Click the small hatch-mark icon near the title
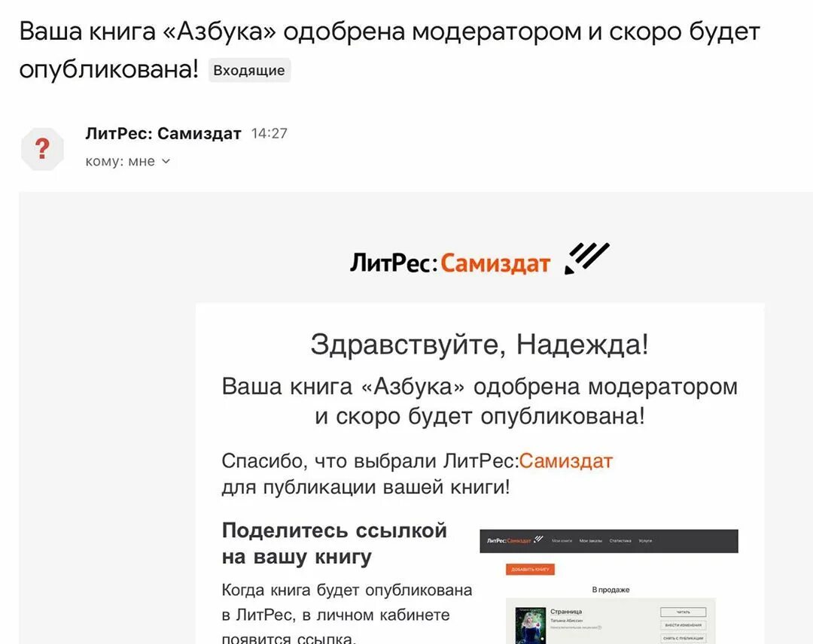 pyautogui.click(x=586, y=259)
